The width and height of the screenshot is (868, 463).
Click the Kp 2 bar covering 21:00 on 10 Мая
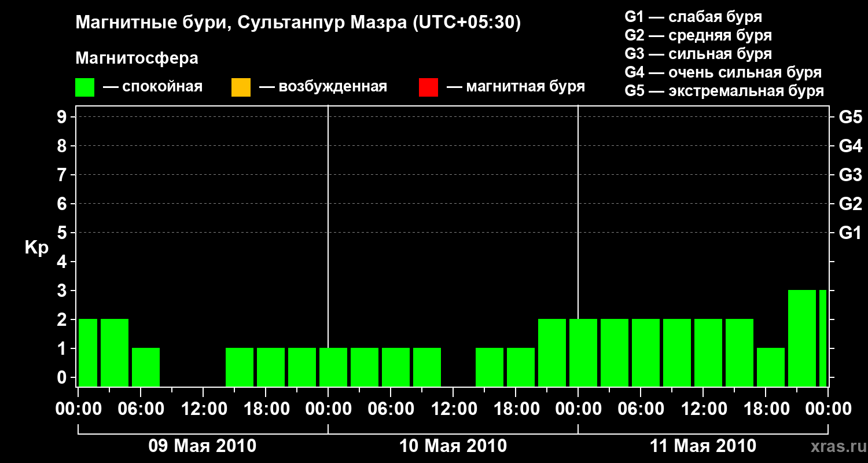coord(552,353)
